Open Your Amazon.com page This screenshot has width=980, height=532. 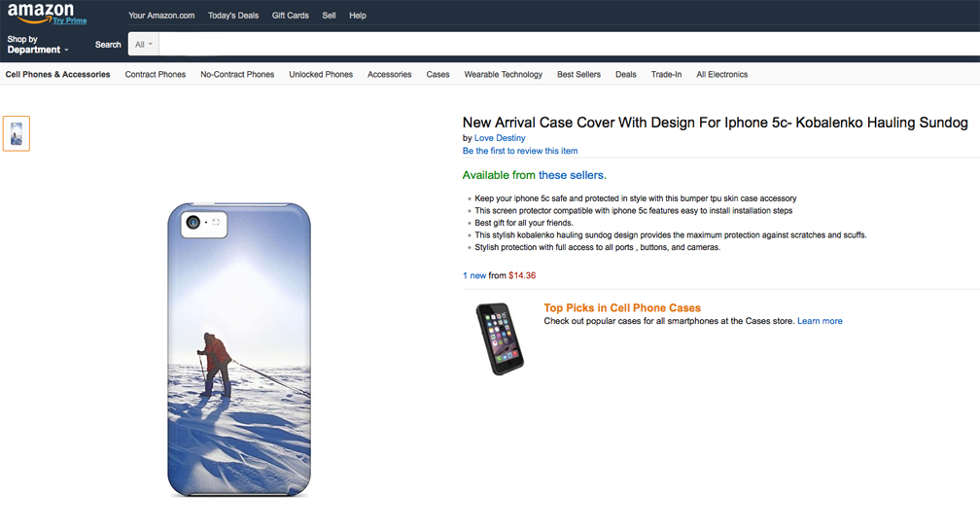pos(161,16)
